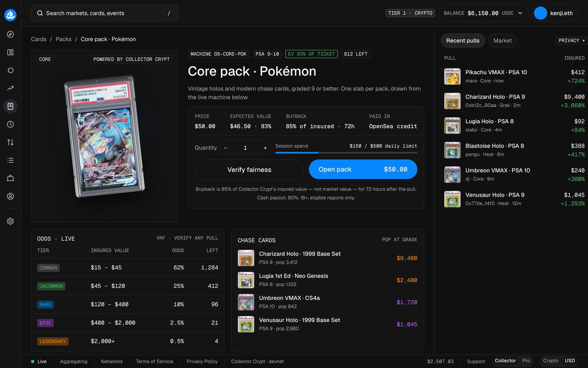Click the MACHINE OS-CORE-POK tag

(218, 54)
